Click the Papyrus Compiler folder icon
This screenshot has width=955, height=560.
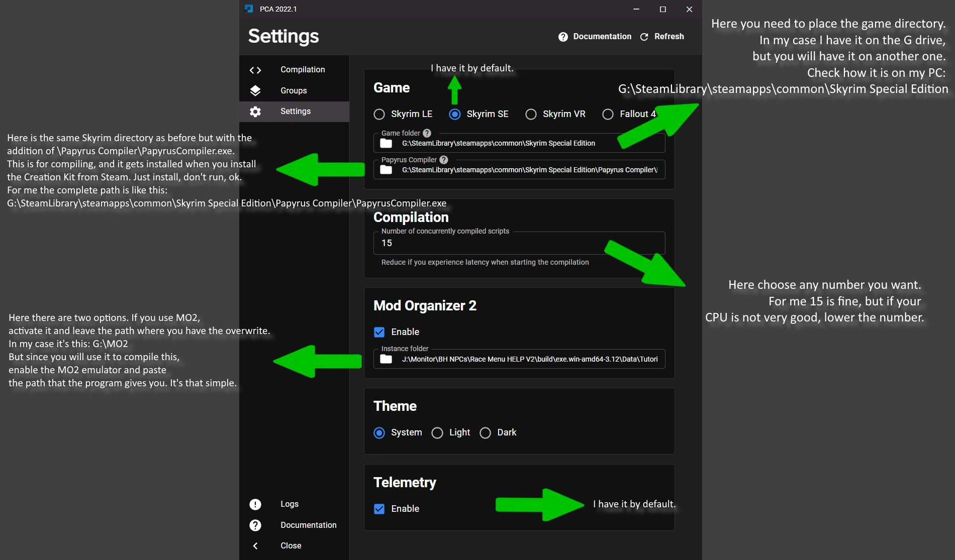(386, 170)
